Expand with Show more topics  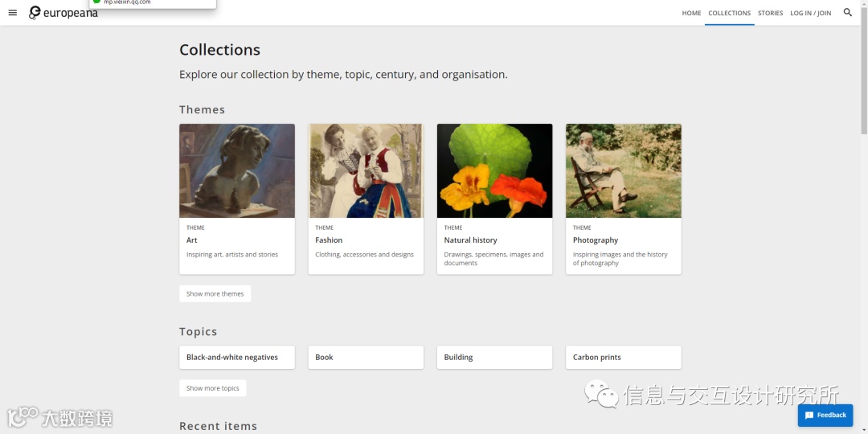[x=213, y=388]
